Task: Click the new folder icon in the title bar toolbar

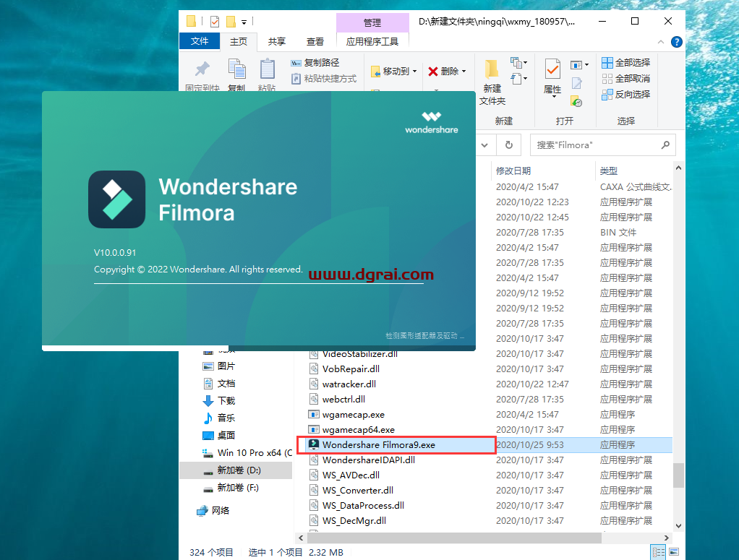Action: [231, 21]
